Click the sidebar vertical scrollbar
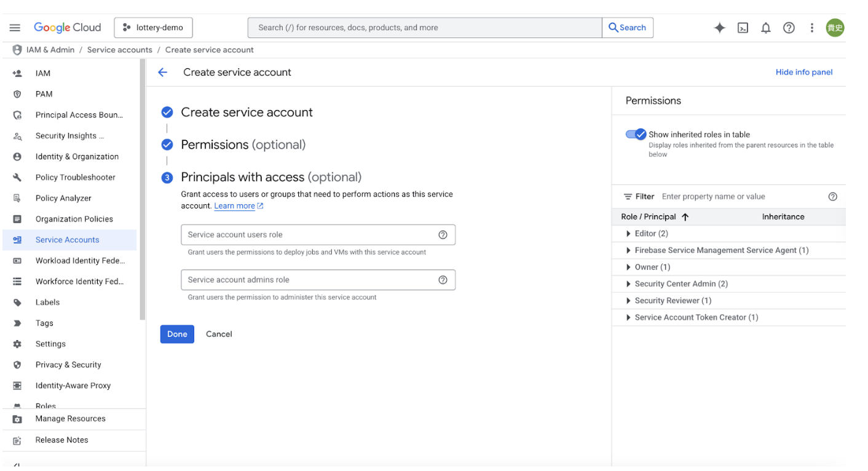 click(143, 189)
